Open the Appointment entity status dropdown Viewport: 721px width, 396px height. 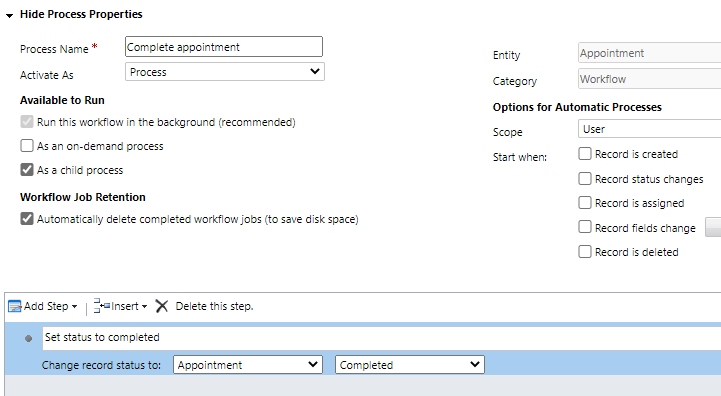coord(248,365)
